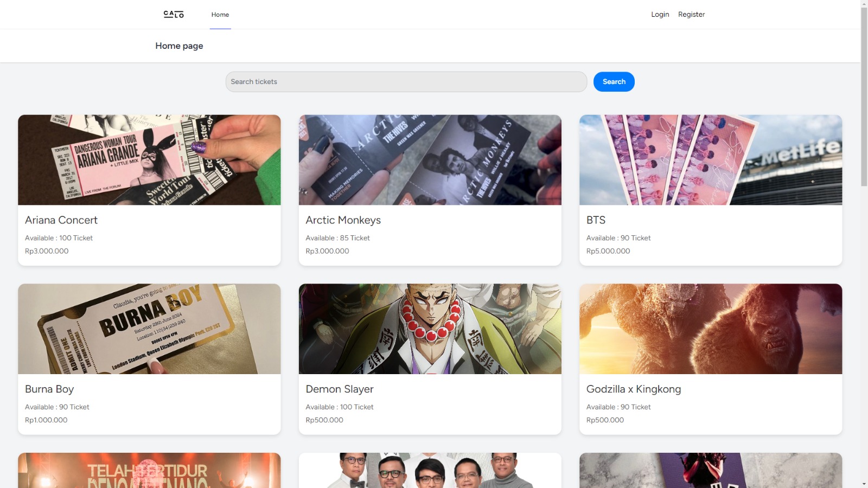Select the Demon Slayer title
Viewport: 868px width, 488px height.
tap(340, 389)
